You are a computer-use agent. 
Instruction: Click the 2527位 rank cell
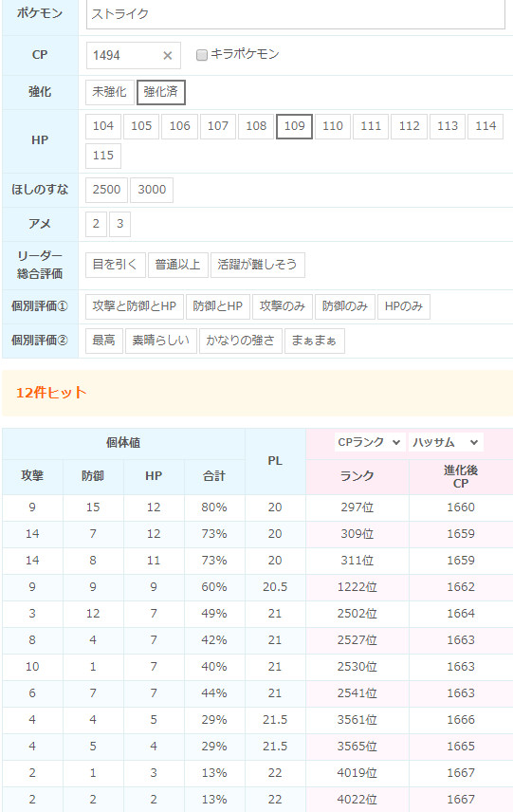(x=357, y=640)
